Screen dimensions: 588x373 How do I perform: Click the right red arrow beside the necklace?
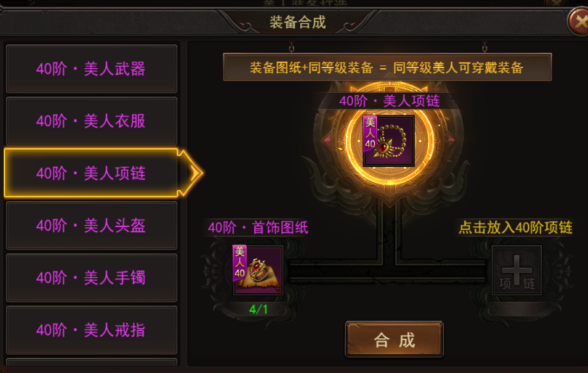coord(451,139)
